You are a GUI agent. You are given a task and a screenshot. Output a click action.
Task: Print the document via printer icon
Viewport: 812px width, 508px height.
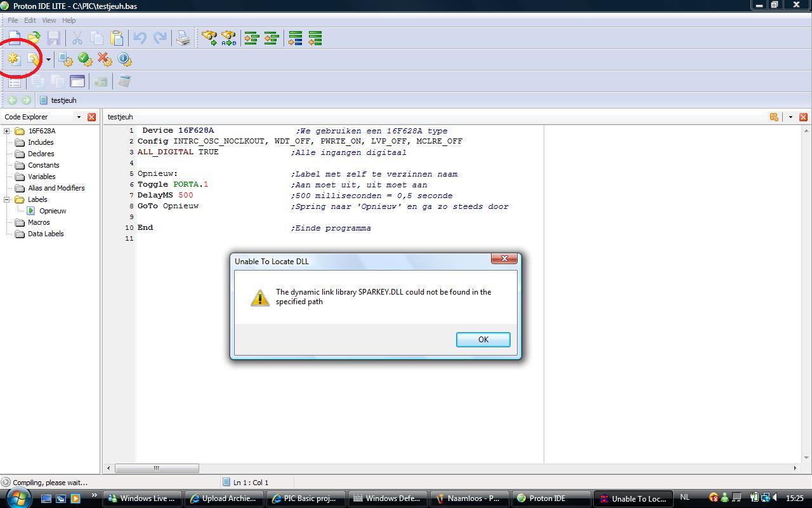183,39
